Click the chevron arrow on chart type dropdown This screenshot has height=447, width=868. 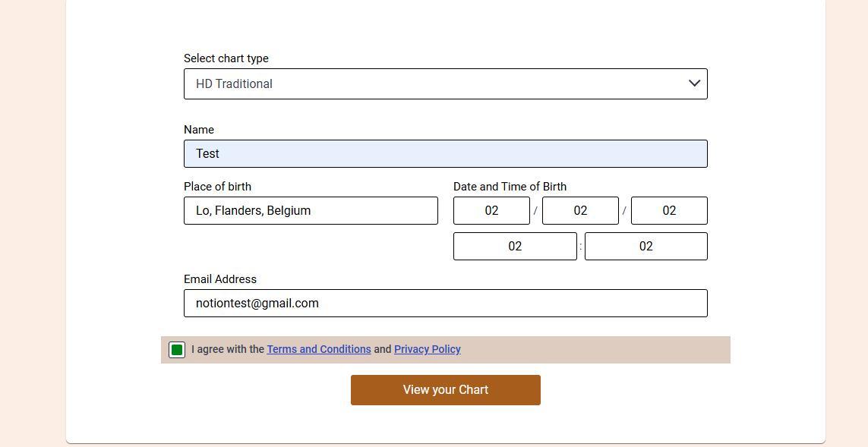pyautogui.click(x=694, y=83)
